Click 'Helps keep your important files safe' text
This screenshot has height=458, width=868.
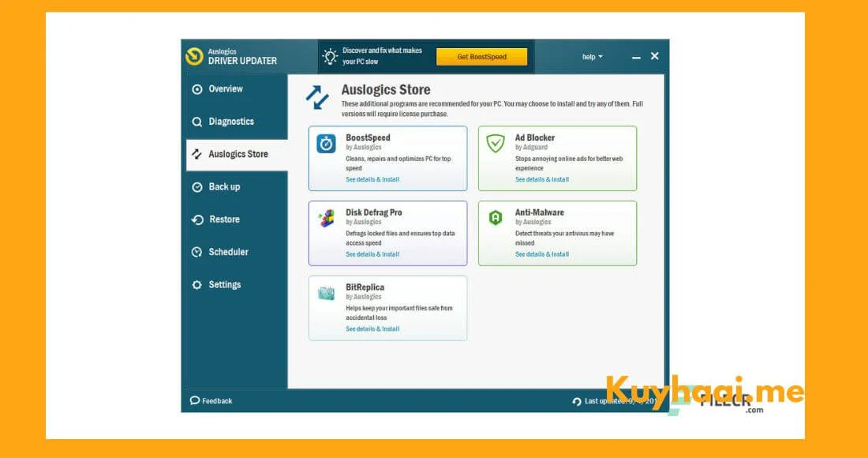tap(399, 313)
